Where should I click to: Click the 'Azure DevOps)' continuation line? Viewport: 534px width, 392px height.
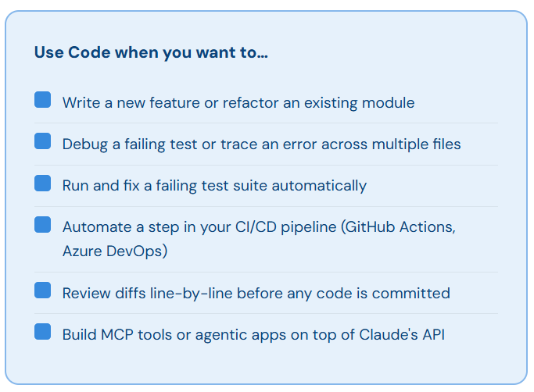115,251
